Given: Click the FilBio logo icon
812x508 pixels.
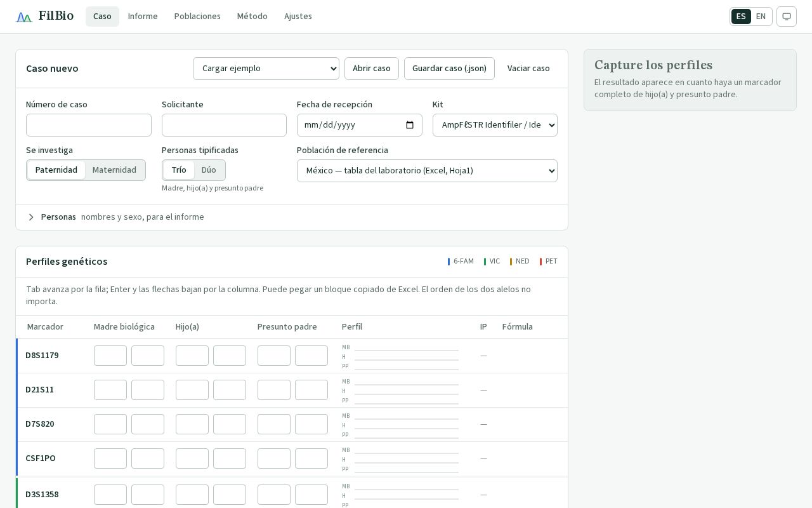Looking at the screenshot, I should pyautogui.click(x=24, y=17).
